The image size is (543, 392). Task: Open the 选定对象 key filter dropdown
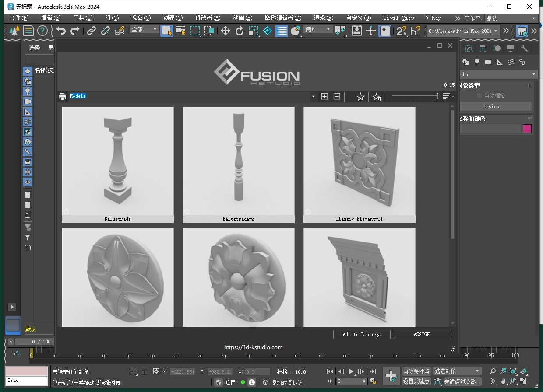pos(457,371)
